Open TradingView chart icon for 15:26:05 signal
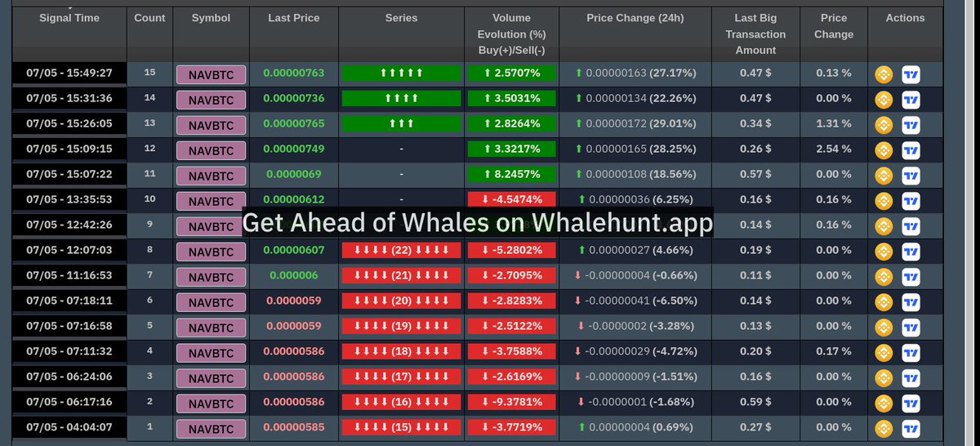 (x=911, y=125)
